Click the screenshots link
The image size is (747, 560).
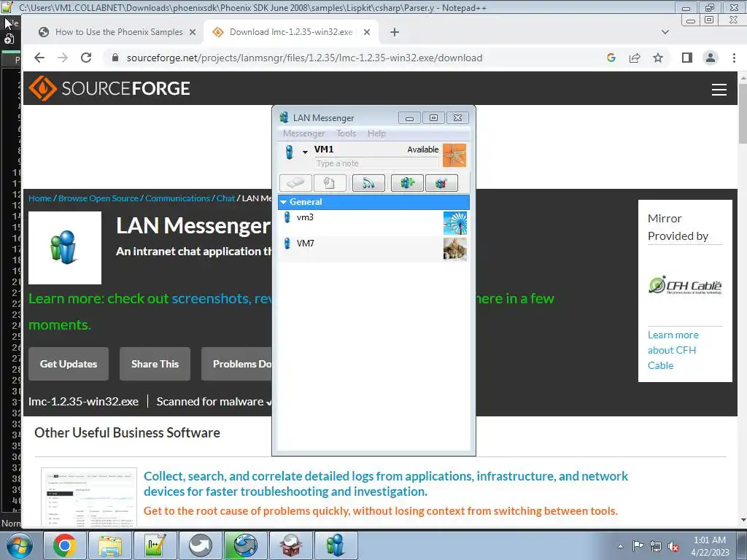(x=211, y=298)
